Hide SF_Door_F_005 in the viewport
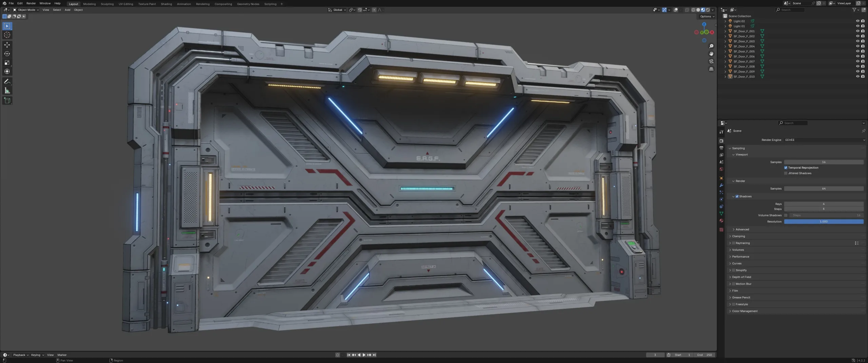This screenshot has width=868, height=363. (x=857, y=51)
